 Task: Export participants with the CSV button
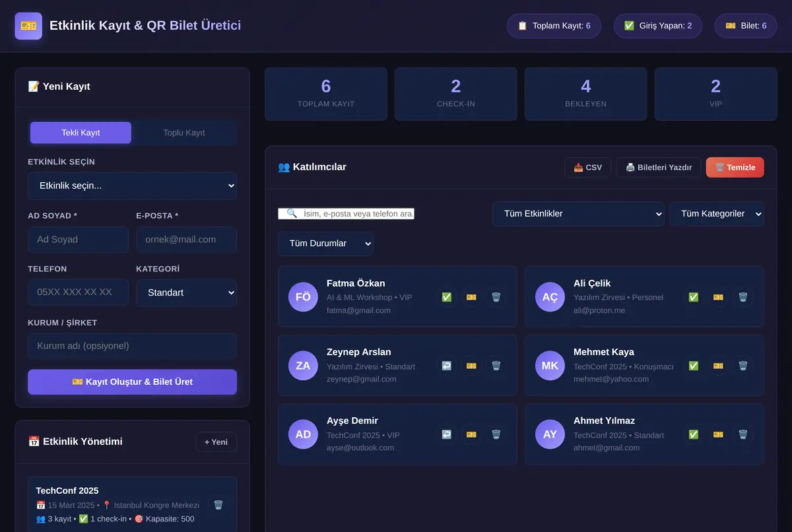click(x=587, y=168)
